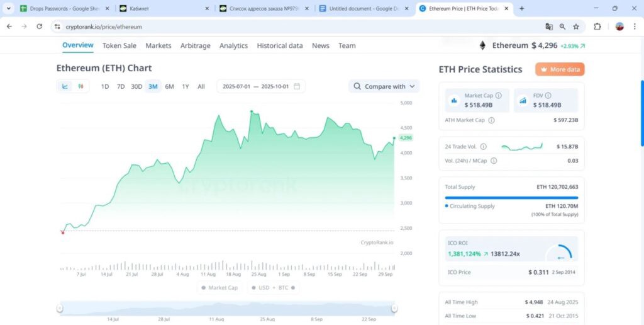Toggle the USD + BTC chart series
This screenshot has height=325, width=644.
(270, 288)
